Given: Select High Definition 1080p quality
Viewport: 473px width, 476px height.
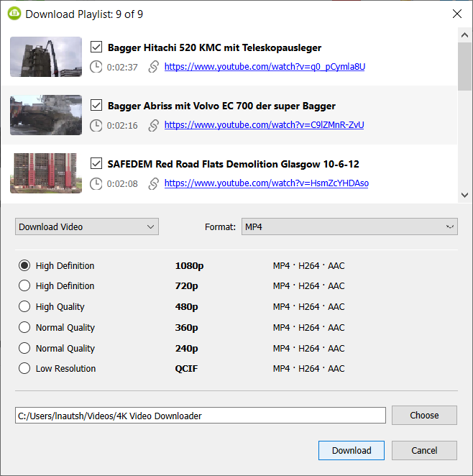Looking at the screenshot, I should (24, 265).
